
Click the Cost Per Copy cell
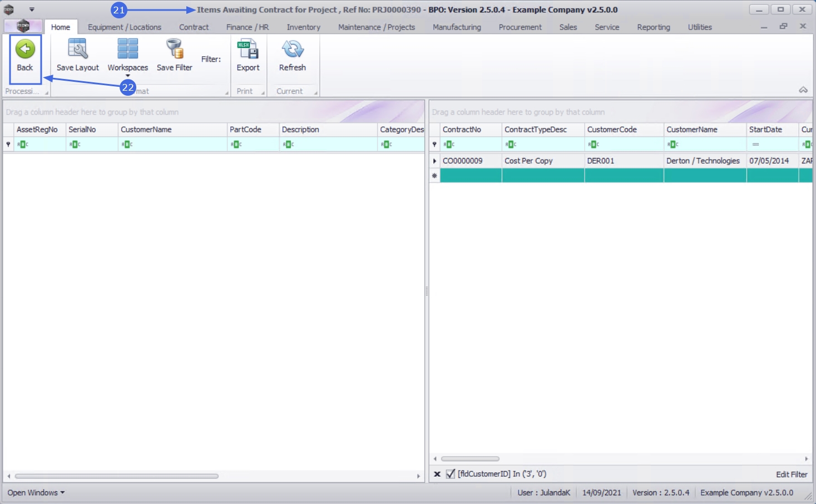pyautogui.click(x=543, y=161)
